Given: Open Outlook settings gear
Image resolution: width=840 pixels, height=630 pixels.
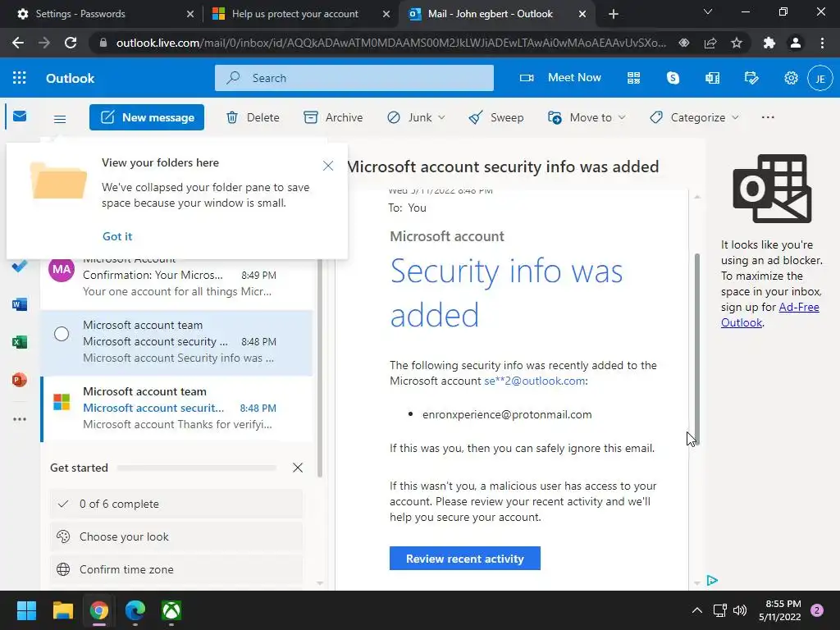Looking at the screenshot, I should pos(791,78).
